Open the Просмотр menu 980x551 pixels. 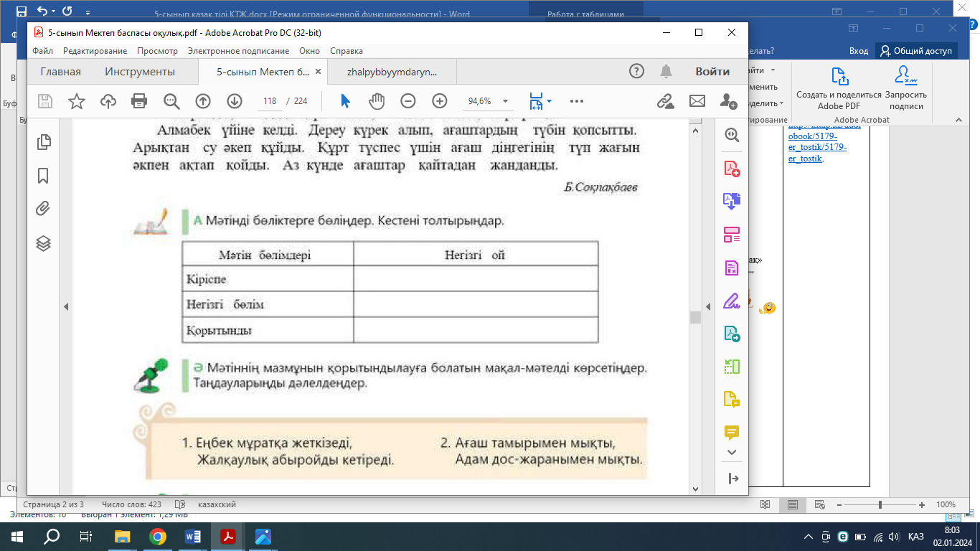tap(157, 51)
